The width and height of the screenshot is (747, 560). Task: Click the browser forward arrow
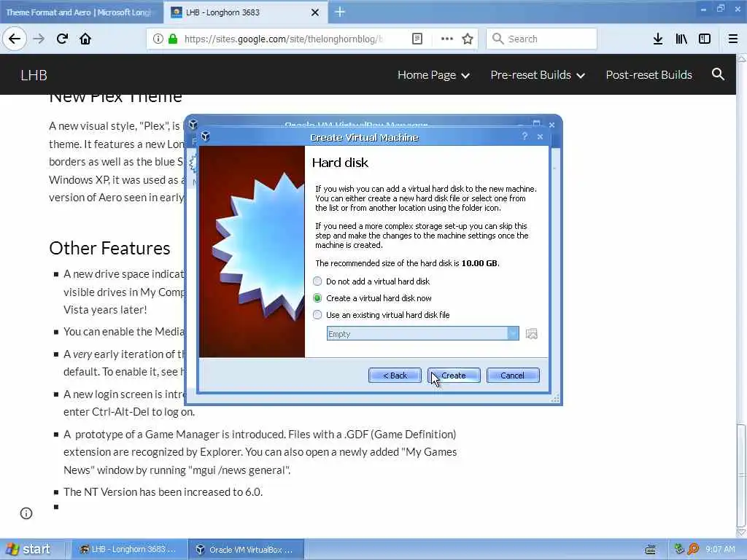[x=39, y=39]
